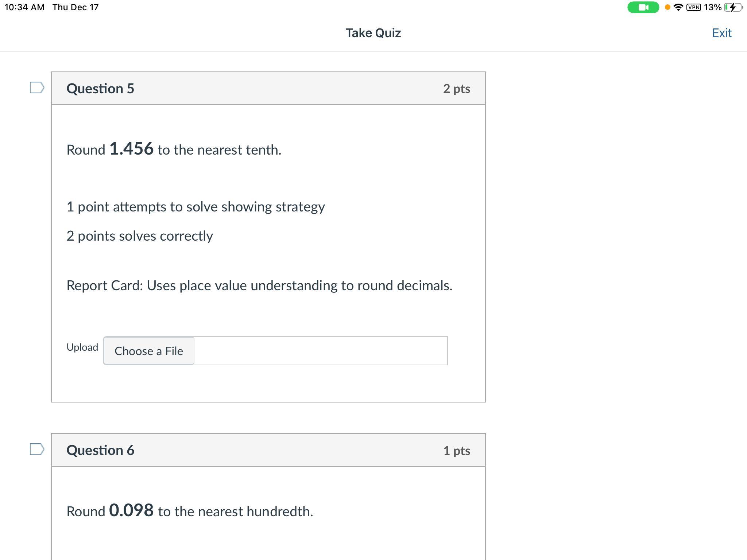Flag Question 6 with the bookmark icon

pyautogui.click(x=37, y=449)
